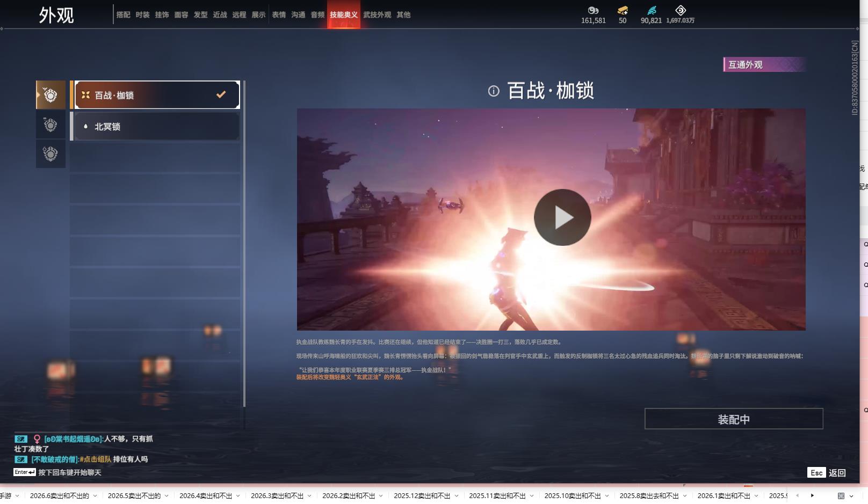Open the 沟通 tab
Viewport: 868px width, 504px height.
pyautogui.click(x=299, y=14)
